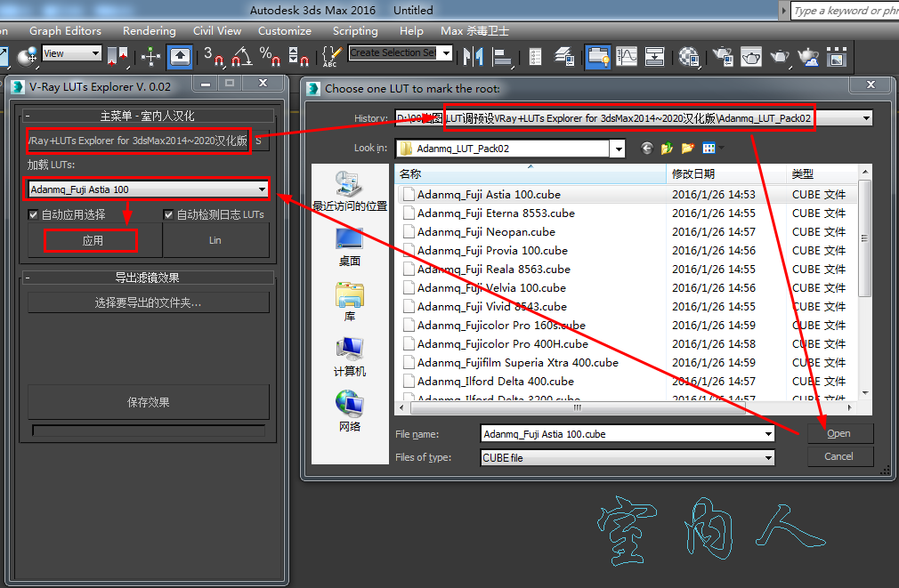Open Edit Named Selection Sets (ABC icon)
The image size is (899, 588).
click(x=332, y=56)
